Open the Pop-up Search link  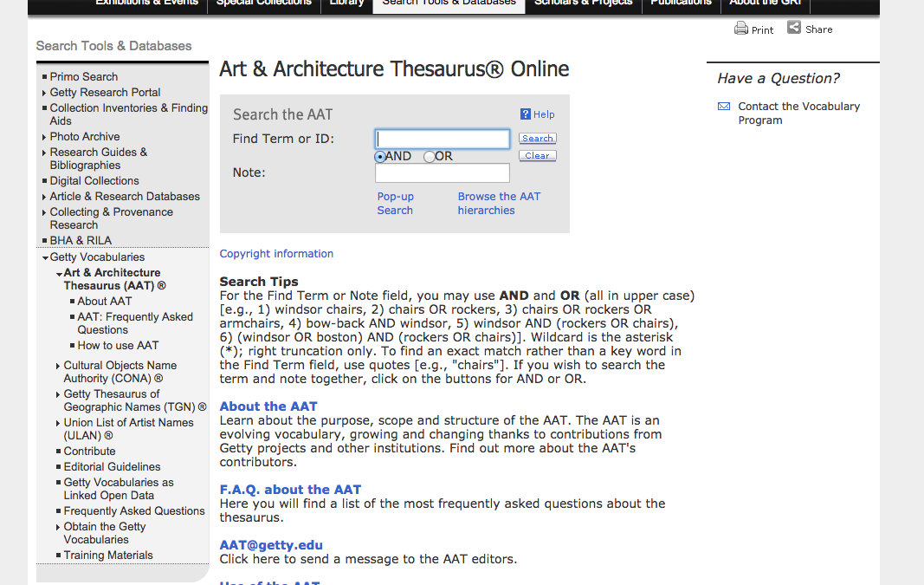point(396,204)
